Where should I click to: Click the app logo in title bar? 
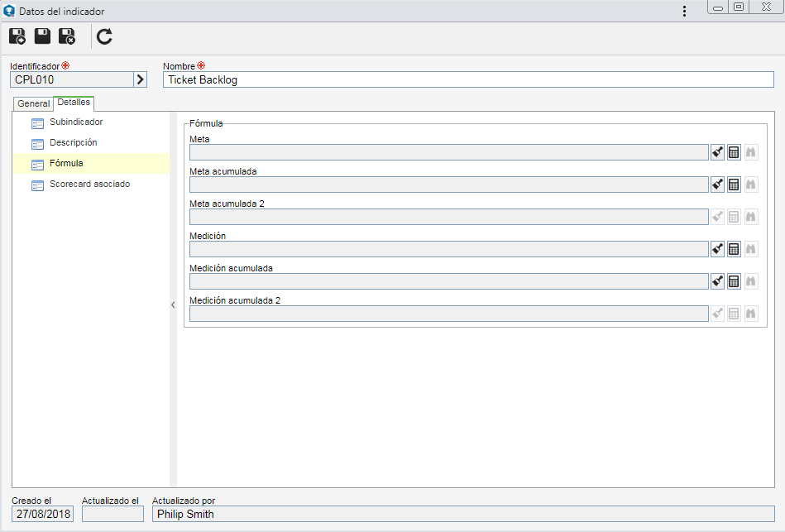click(9, 11)
